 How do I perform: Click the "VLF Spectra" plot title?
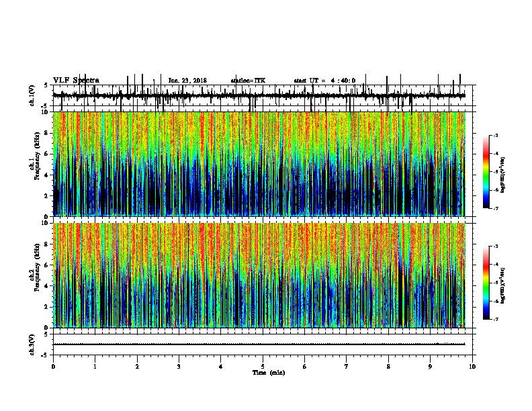tap(76, 80)
